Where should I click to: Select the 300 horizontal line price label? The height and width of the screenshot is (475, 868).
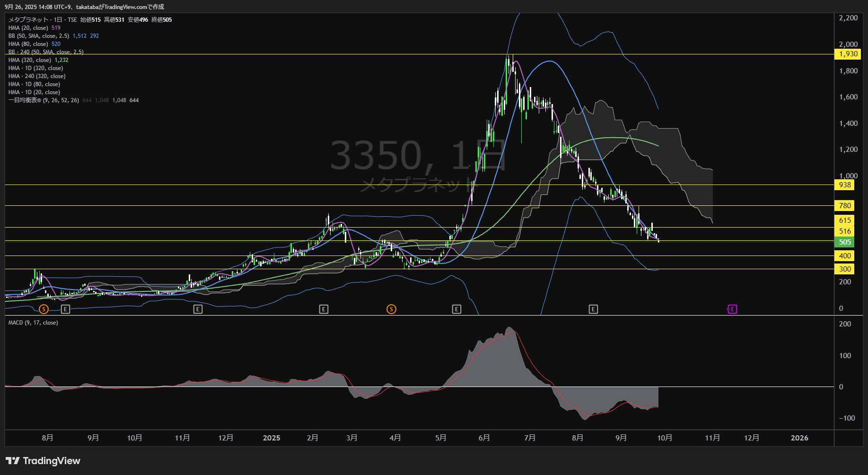(x=845, y=269)
